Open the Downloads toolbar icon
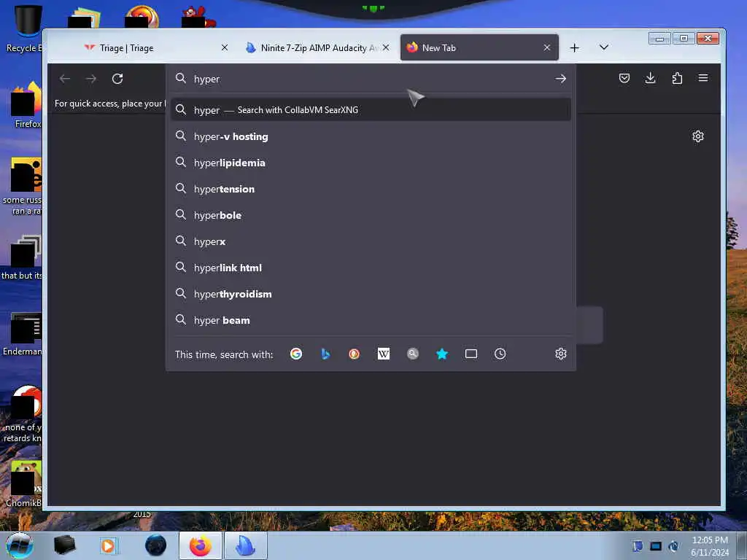747x560 pixels. [650, 78]
